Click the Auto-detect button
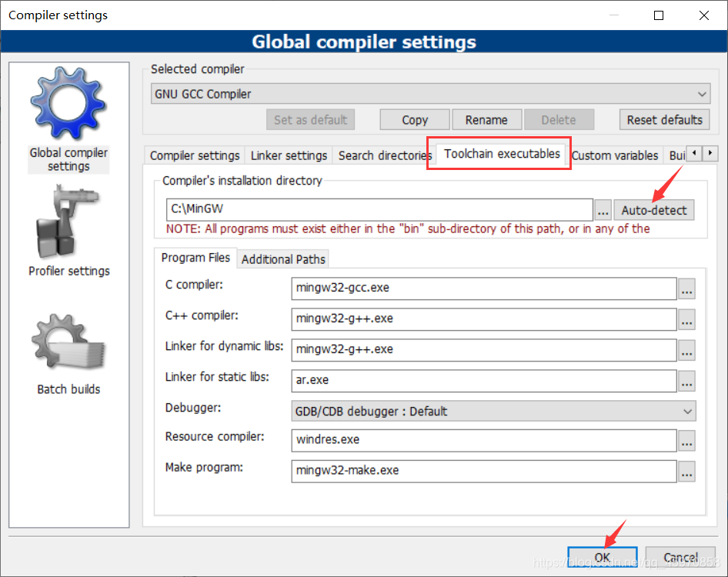Image resolution: width=728 pixels, height=577 pixels. pyautogui.click(x=654, y=210)
